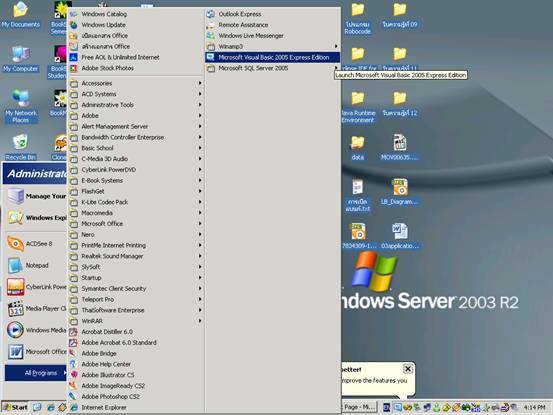Launch Adobe Photoshop CS2 from programs list
Viewport: 553px width, 415px height.
(x=136, y=396)
